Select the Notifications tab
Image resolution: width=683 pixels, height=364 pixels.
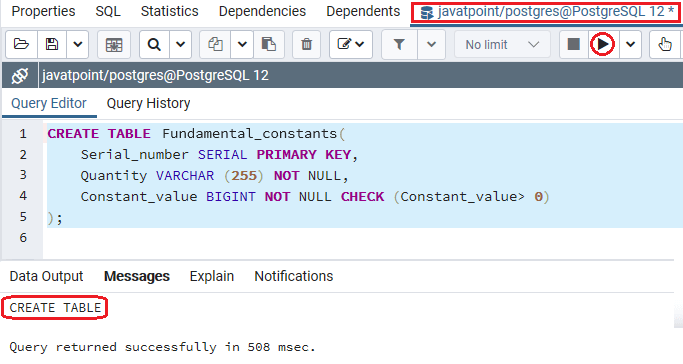294,276
